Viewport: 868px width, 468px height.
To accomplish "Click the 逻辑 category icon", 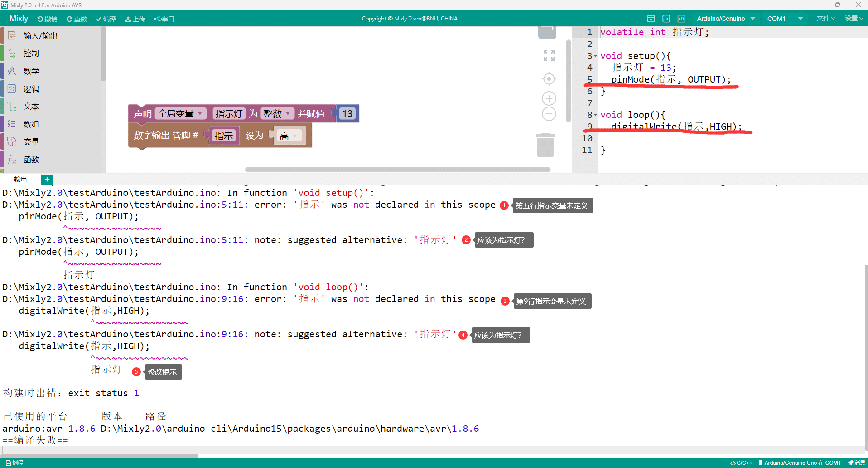I will pos(12,88).
